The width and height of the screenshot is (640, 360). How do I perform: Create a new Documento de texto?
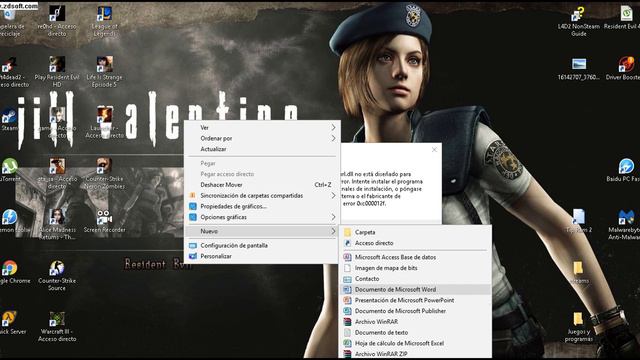(x=416, y=333)
